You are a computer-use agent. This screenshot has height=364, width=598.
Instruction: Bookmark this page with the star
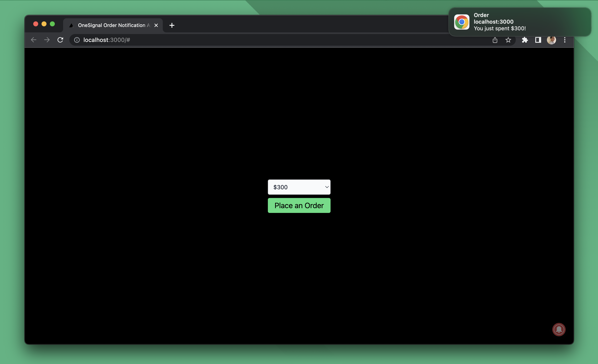tap(508, 40)
